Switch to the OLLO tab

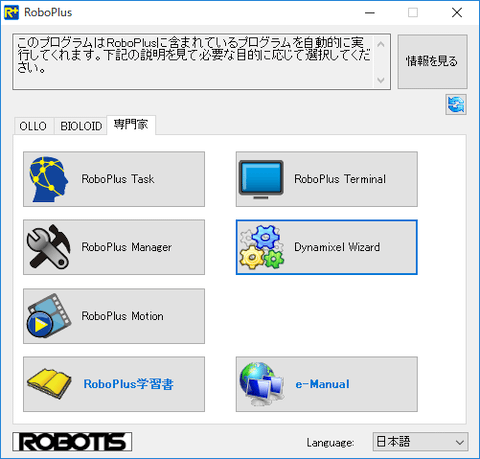[33, 126]
